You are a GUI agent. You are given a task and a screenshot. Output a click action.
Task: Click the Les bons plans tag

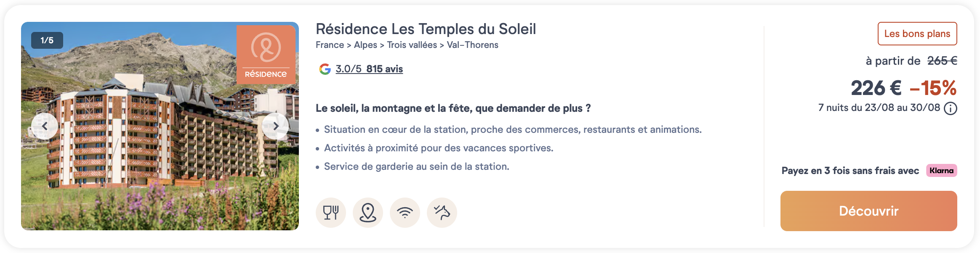(x=917, y=34)
